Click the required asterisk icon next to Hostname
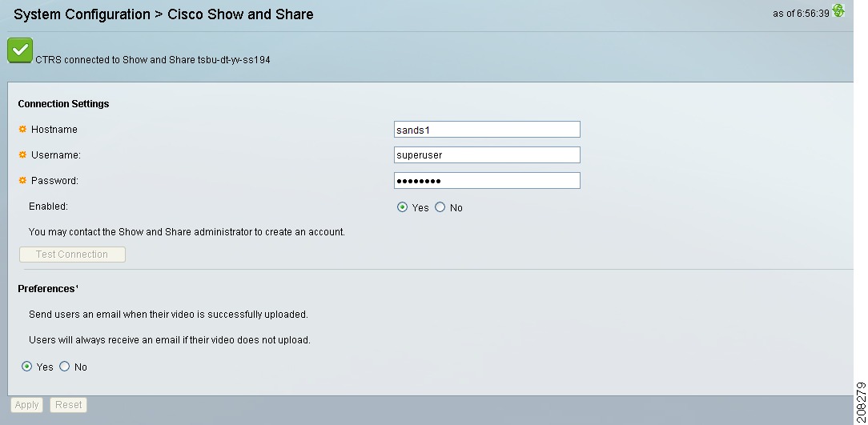This screenshot has width=868, height=425. (x=22, y=129)
